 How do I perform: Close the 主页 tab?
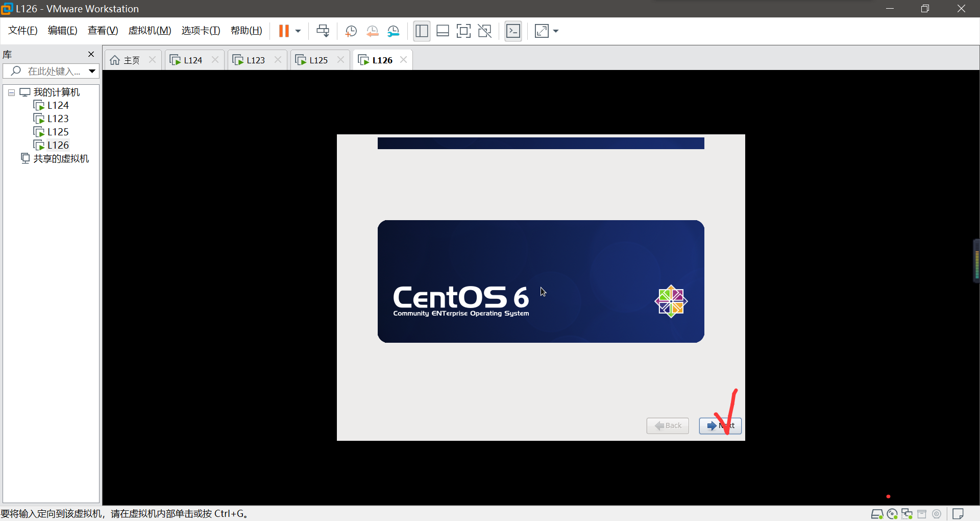point(152,60)
